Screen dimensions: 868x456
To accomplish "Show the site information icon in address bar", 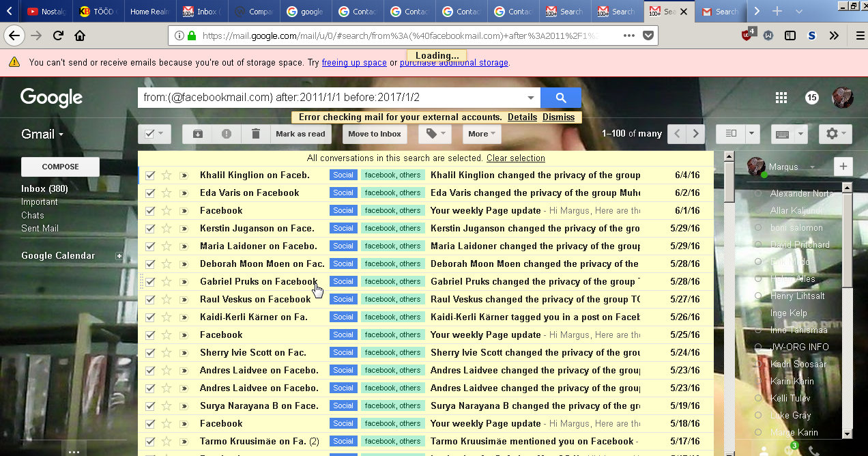I will 179,35.
